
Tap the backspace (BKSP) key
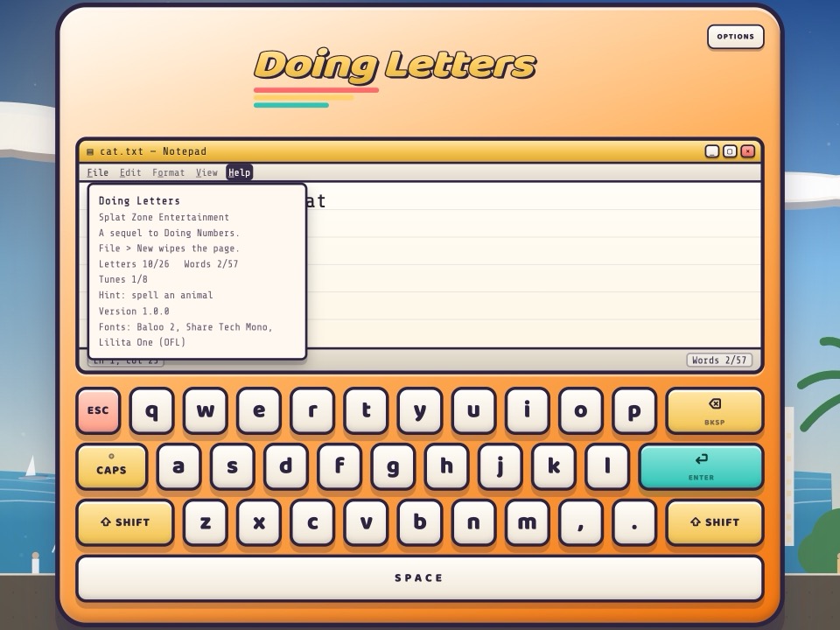pyautogui.click(x=714, y=410)
